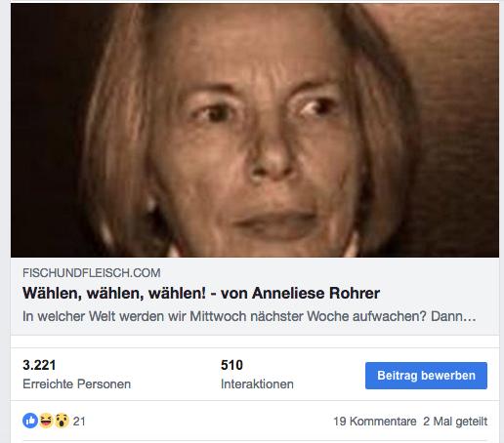This screenshot has width=504, height=443.
Task: Click the first 'Wählen,' in the title
Action: [53, 294]
